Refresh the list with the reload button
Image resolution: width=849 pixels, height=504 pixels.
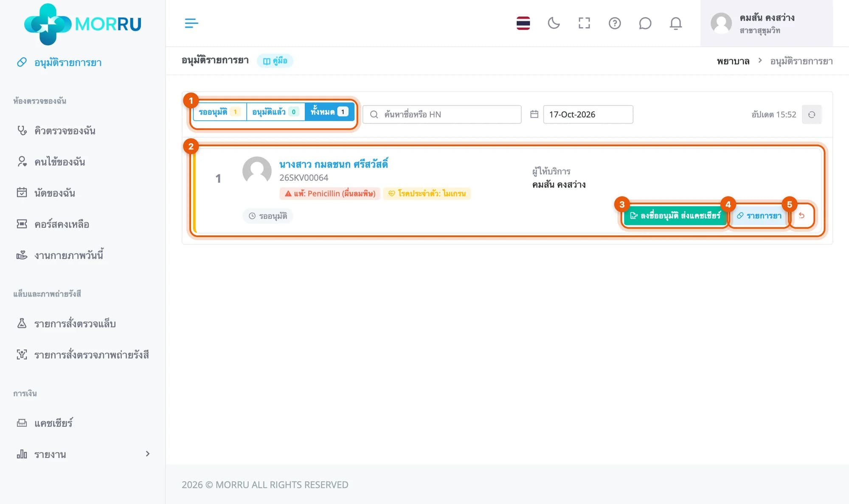pos(812,115)
